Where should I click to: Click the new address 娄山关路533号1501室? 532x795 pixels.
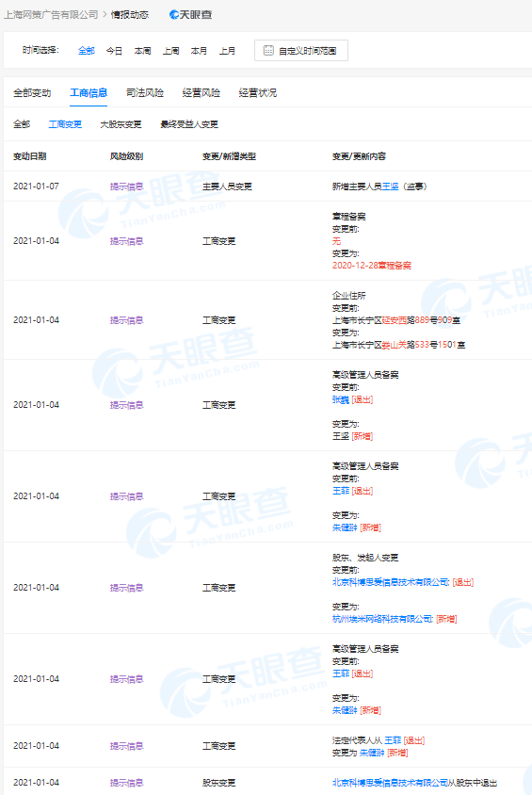[424, 345]
